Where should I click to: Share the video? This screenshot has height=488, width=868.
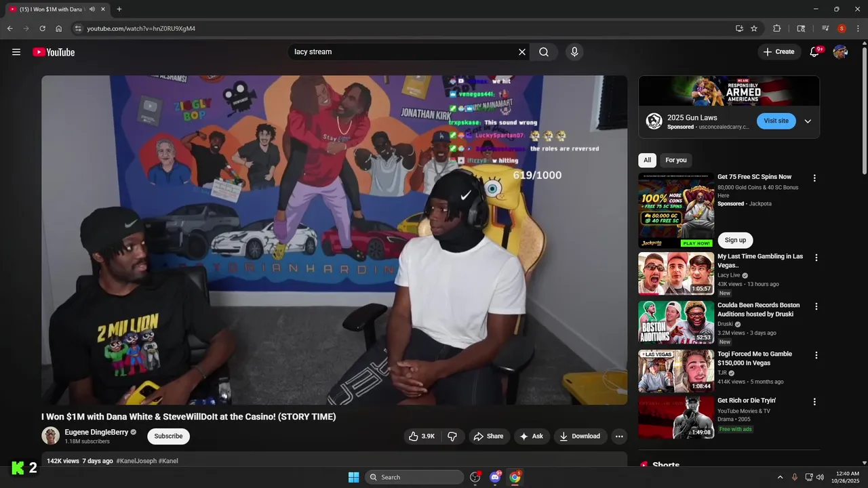coord(488,436)
